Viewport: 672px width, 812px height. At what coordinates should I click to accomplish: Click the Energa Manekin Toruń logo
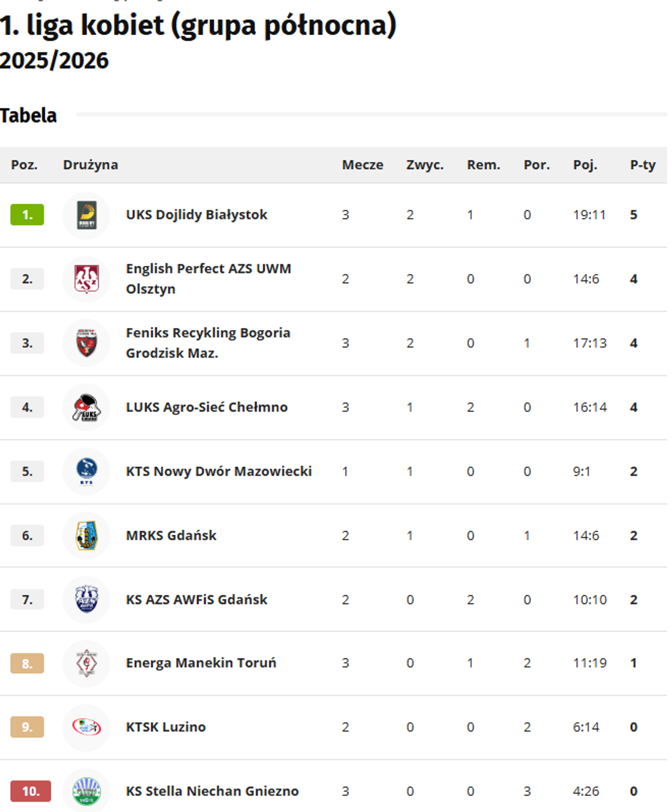87,663
